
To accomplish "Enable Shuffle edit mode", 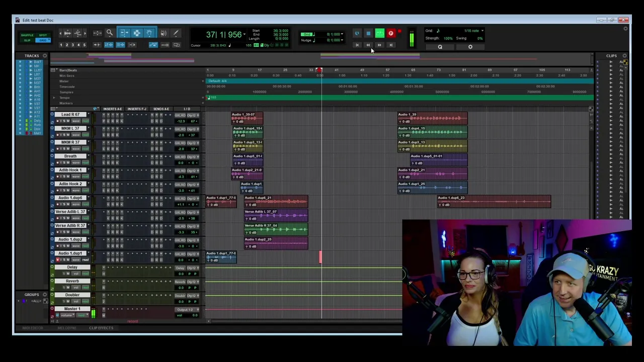I will (x=27, y=35).
